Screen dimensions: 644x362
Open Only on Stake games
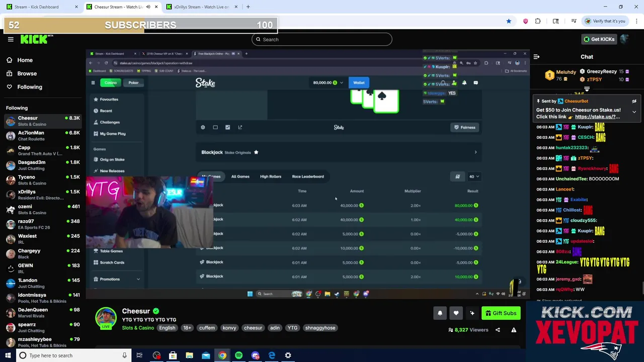pos(109,159)
